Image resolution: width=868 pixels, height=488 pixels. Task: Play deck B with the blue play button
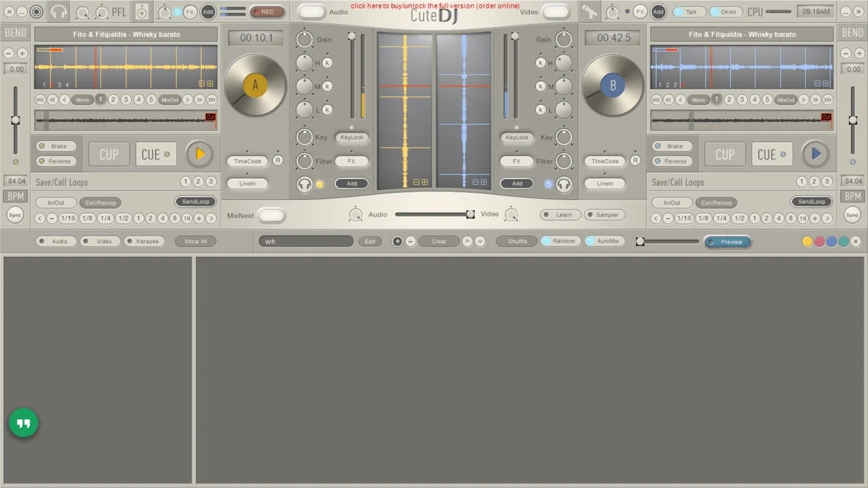click(x=816, y=154)
